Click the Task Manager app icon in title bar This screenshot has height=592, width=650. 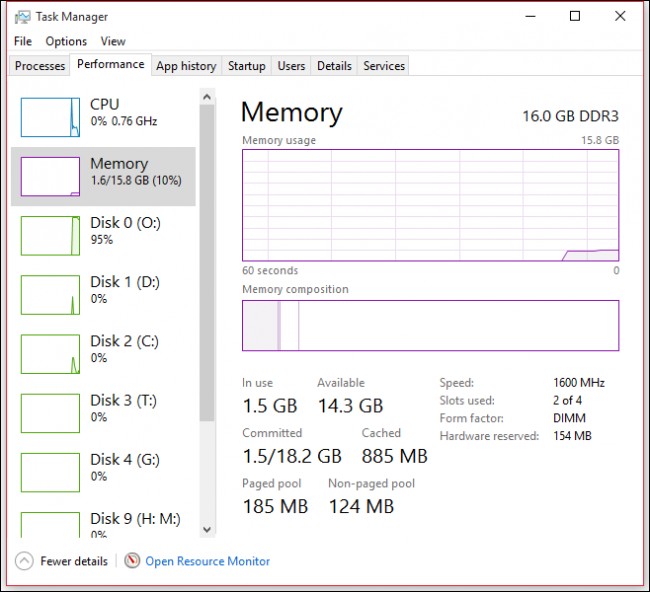pyautogui.click(x=22, y=17)
